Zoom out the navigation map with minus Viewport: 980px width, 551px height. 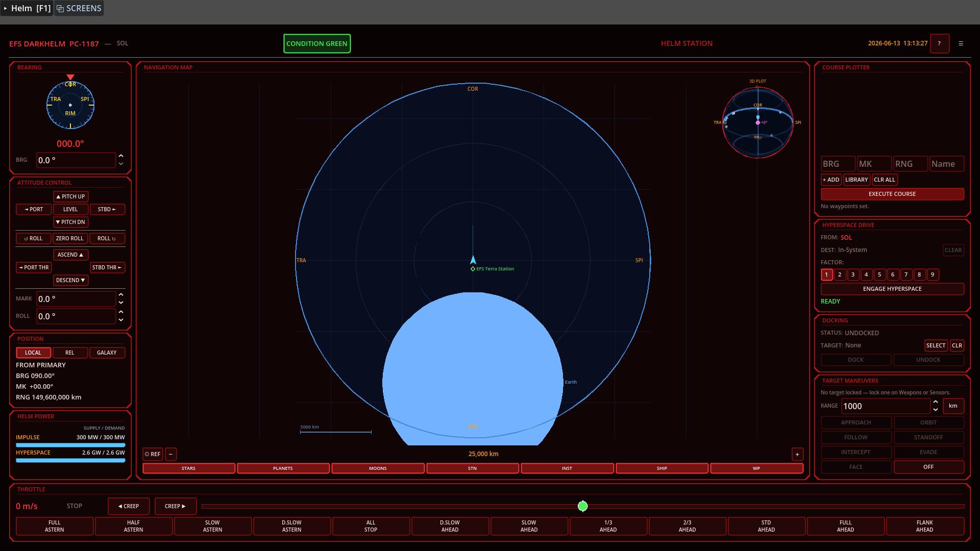tap(171, 454)
